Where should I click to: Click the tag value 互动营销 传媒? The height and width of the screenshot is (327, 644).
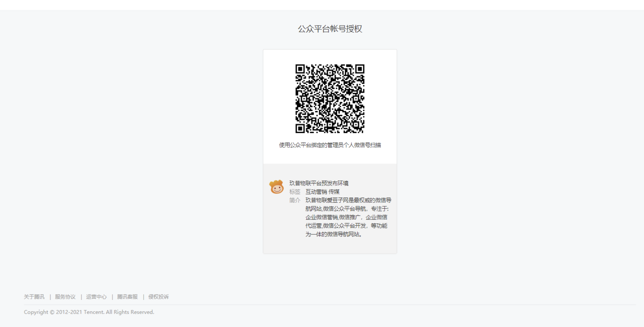coord(322,192)
